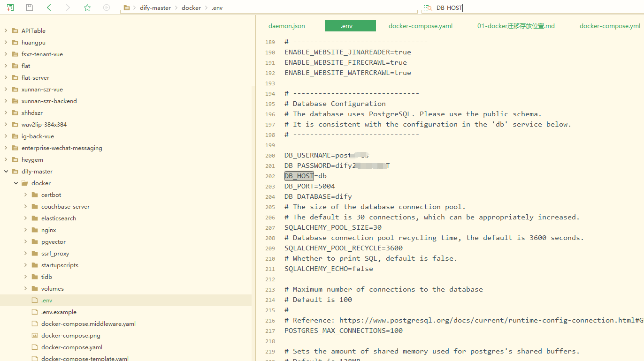This screenshot has height=361, width=644.
Task: Go back with the left arrow
Action: point(49,8)
